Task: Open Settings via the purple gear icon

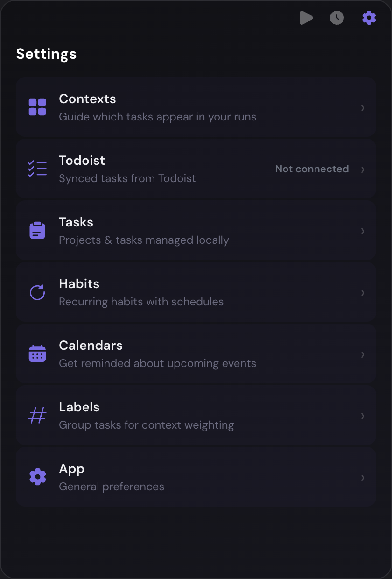Action: 369,18
